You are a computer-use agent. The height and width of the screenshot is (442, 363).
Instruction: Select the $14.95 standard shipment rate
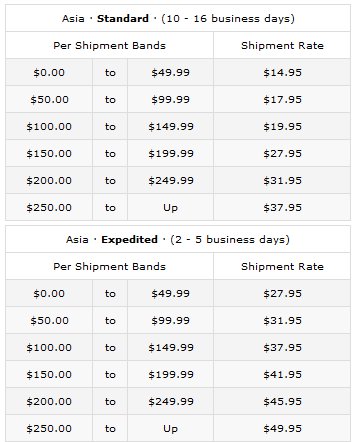pyautogui.click(x=282, y=72)
